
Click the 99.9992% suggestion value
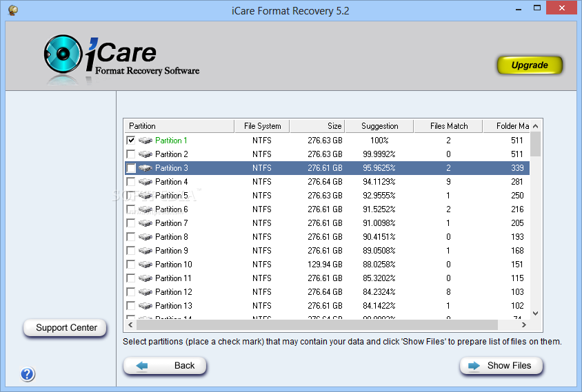[379, 154]
